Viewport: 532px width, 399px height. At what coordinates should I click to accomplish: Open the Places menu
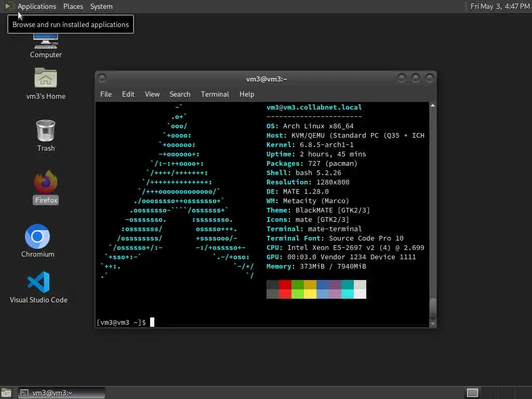tap(73, 6)
